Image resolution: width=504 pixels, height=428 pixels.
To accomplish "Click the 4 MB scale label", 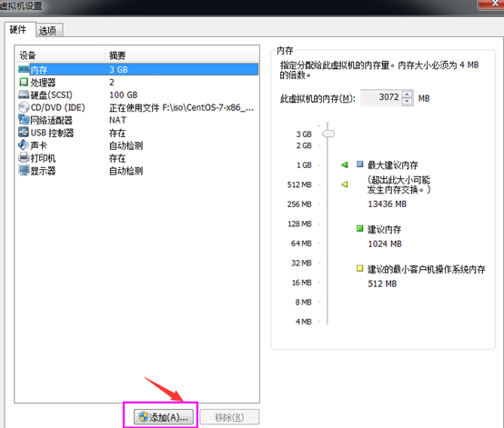I will [x=304, y=322].
